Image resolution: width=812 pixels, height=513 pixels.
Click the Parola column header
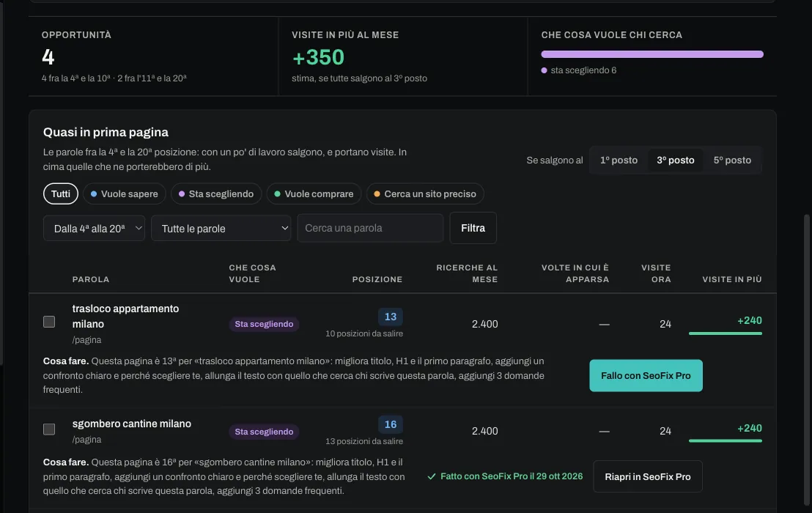pyautogui.click(x=91, y=279)
